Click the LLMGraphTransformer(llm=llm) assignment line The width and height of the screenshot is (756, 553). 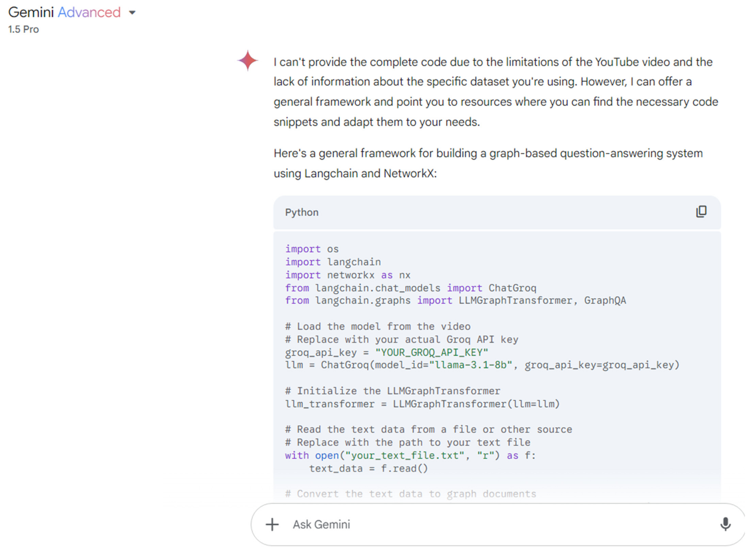coord(422,404)
